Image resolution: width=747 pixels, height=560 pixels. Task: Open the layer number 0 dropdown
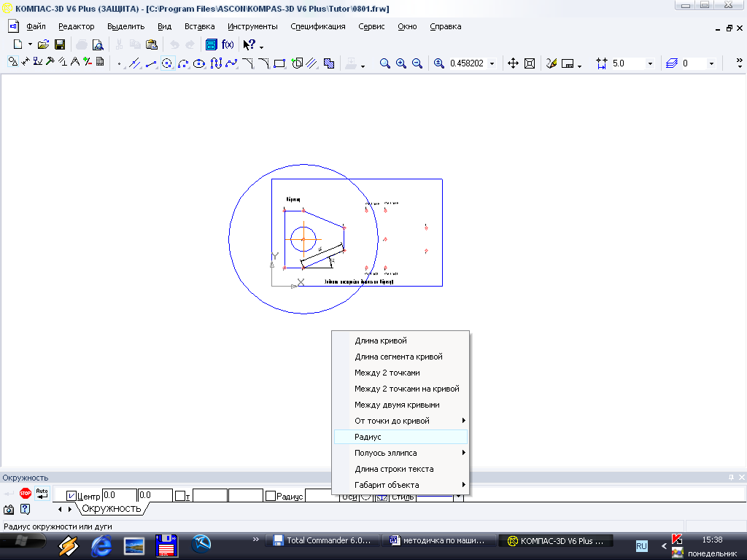point(711,63)
